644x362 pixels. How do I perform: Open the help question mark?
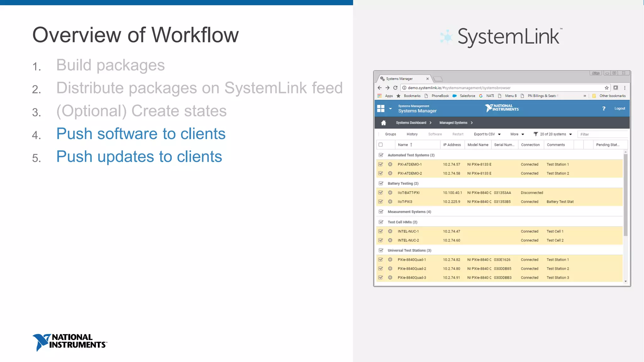pos(604,108)
